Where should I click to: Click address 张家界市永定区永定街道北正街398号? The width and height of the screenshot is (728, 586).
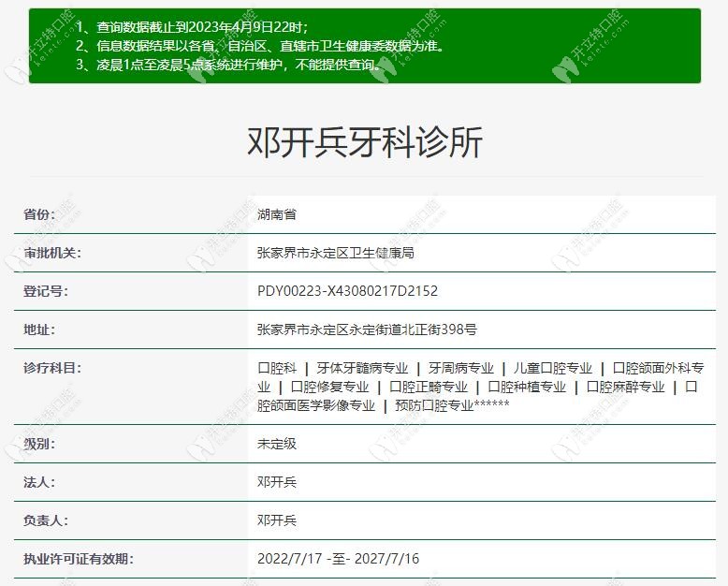[x=367, y=330]
